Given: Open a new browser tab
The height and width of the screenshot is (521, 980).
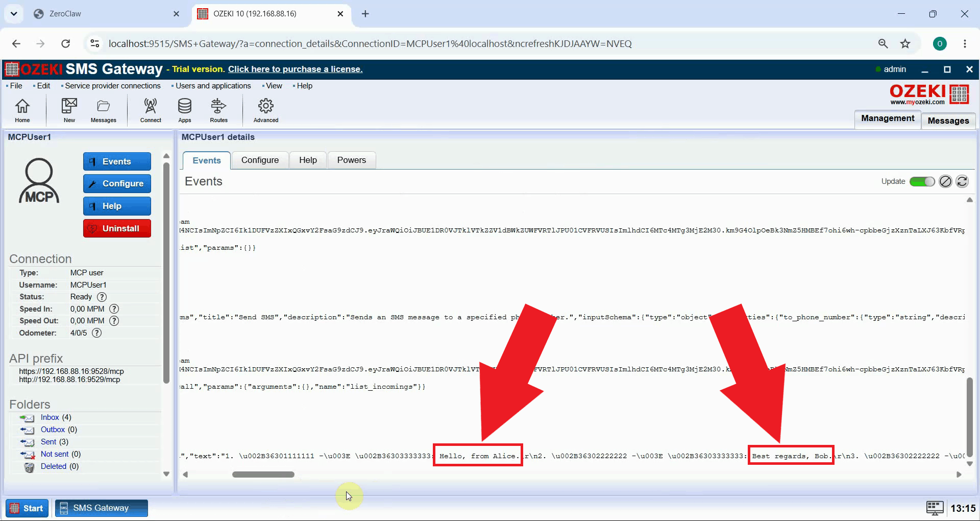Looking at the screenshot, I should (365, 14).
